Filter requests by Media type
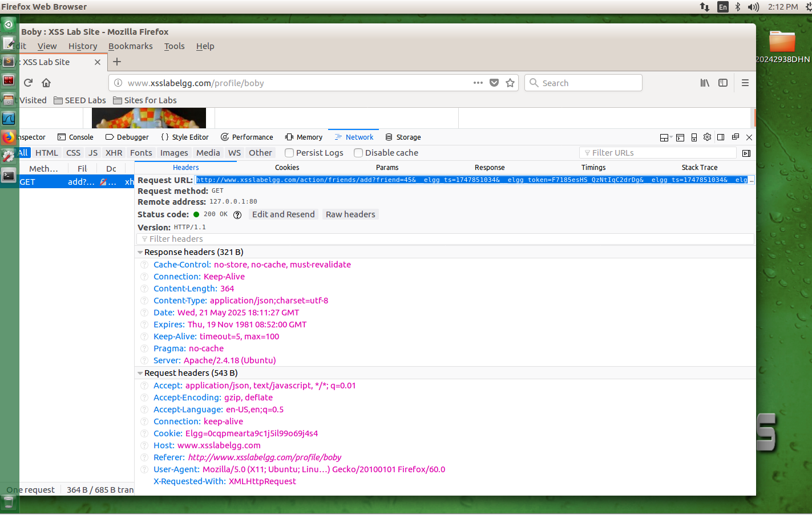The image size is (812, 515). pyautogui.click(x=208, y=153)
